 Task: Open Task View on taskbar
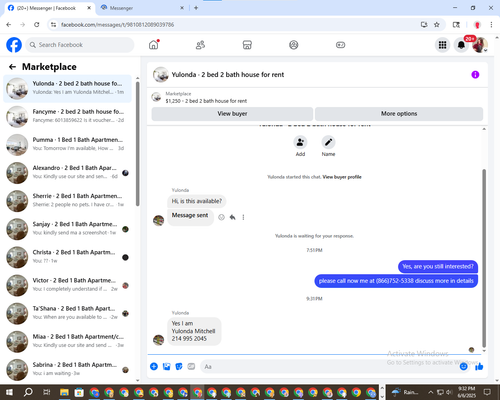[x=47, y=392]
